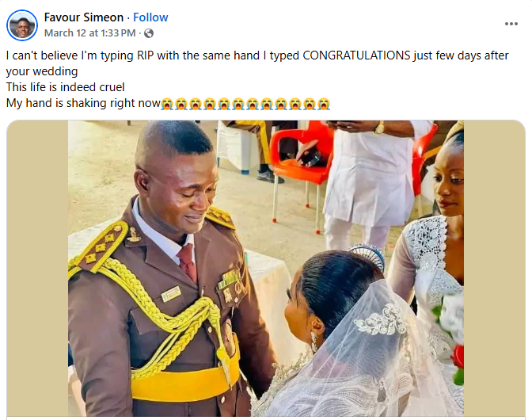Viewport: 532px width, 420px height.
Task: Open Favour Simeon's profile picture avatar
Action: tap(22, 25)
